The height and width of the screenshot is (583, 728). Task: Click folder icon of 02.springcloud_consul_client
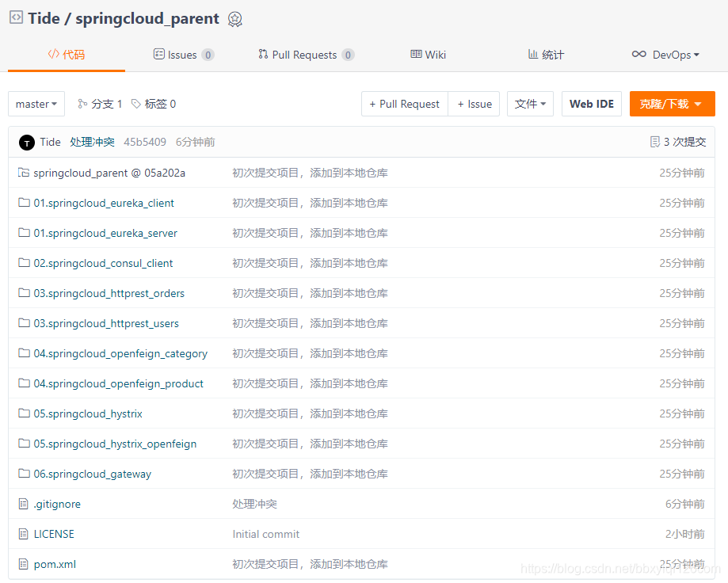[24, 263]
